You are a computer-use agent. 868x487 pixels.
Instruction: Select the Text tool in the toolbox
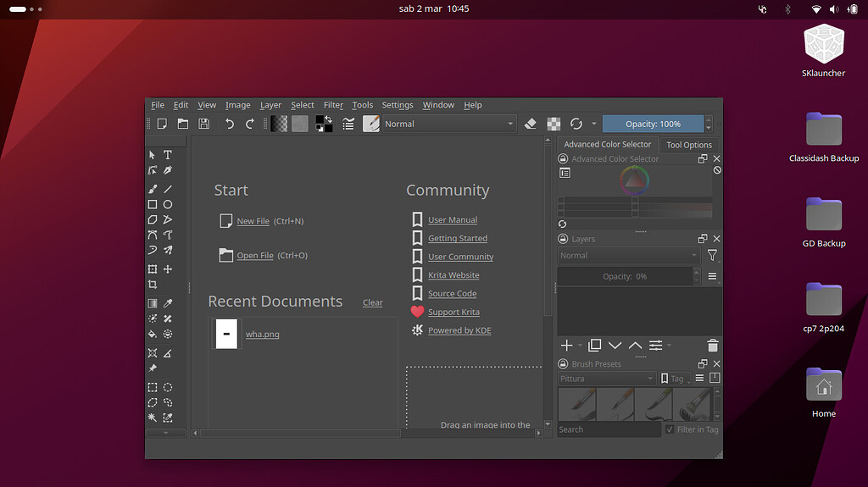[x=168, y=155]
